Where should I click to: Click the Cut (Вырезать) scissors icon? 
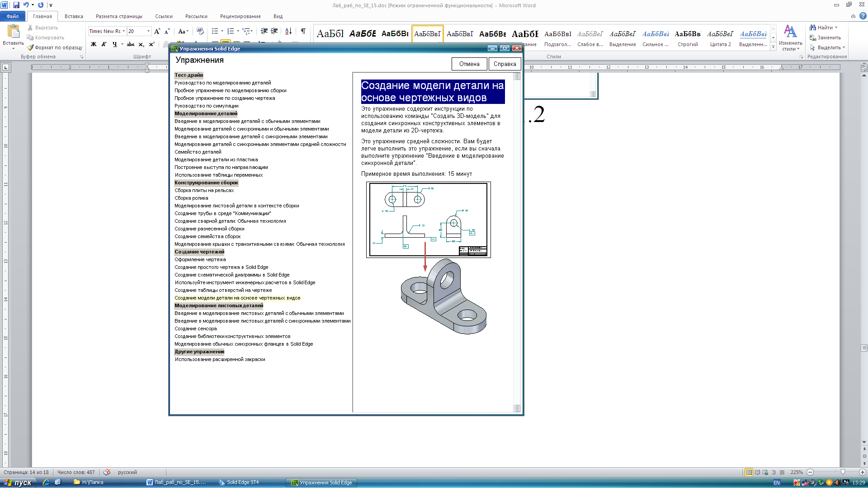(x=30, y=28)
